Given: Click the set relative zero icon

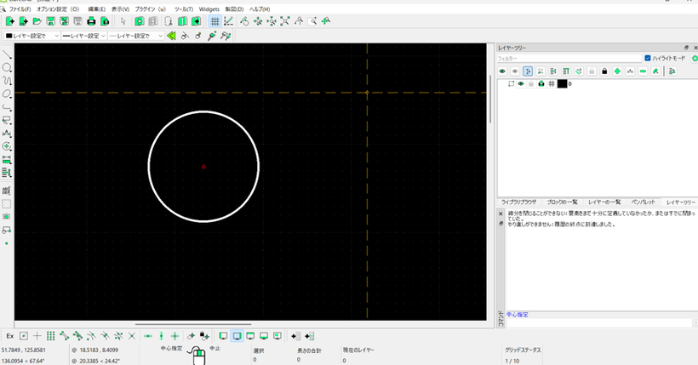Looking at the screenshot, I should (x=191, y=336).
